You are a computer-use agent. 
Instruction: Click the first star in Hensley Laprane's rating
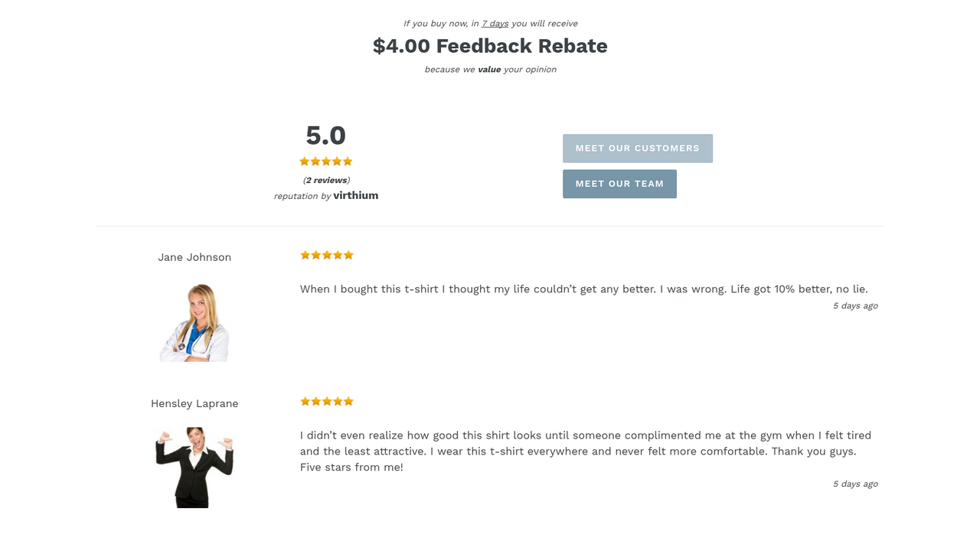point(304,400)
